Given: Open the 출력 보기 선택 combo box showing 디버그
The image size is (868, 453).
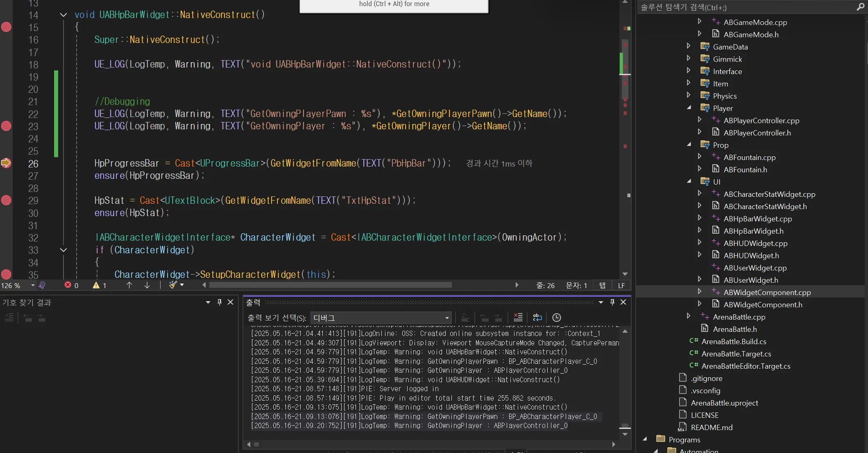Looking at the screenshot, I should point(381,318).
